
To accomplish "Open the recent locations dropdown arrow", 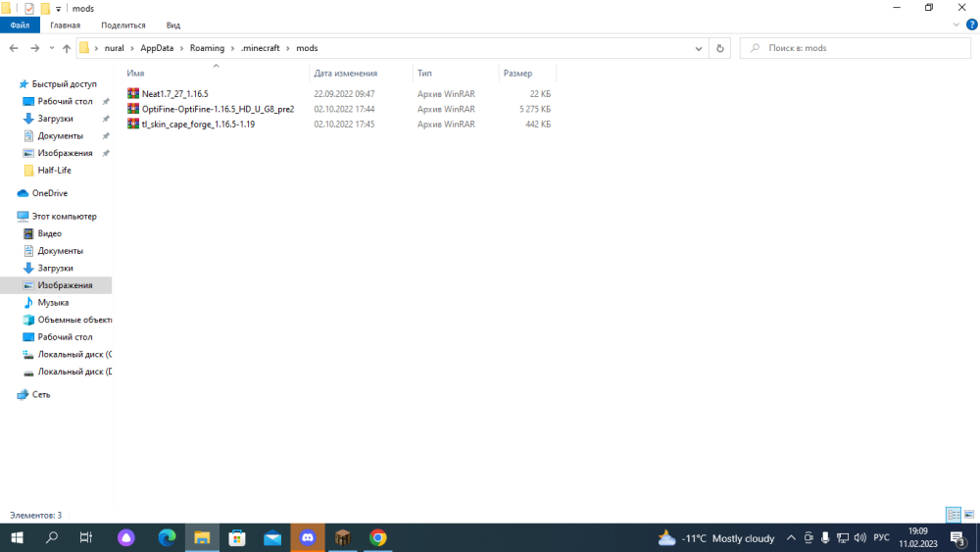I will [x=52, y=48].
